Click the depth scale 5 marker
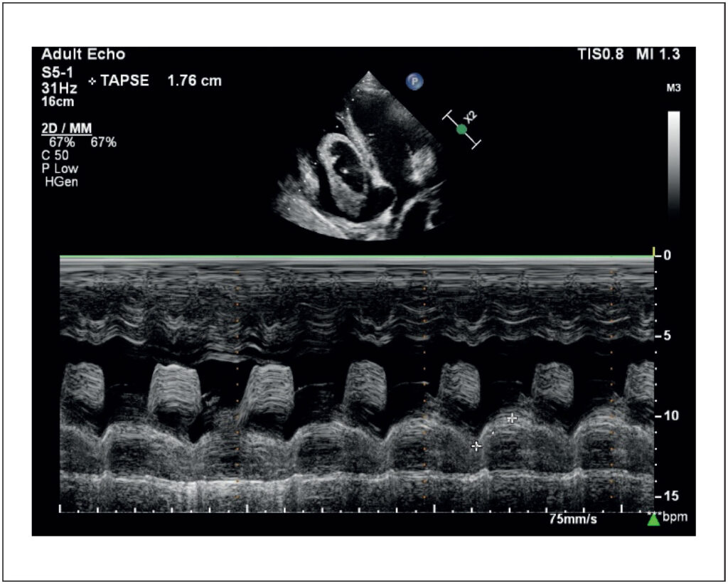728x584 pixels. 667,336
